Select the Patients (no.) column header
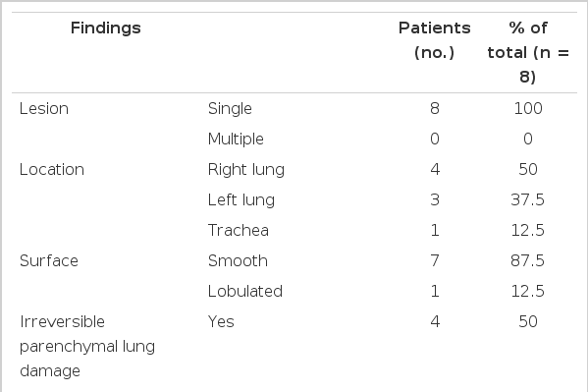The image size is (588, 392). pos(434,40)
